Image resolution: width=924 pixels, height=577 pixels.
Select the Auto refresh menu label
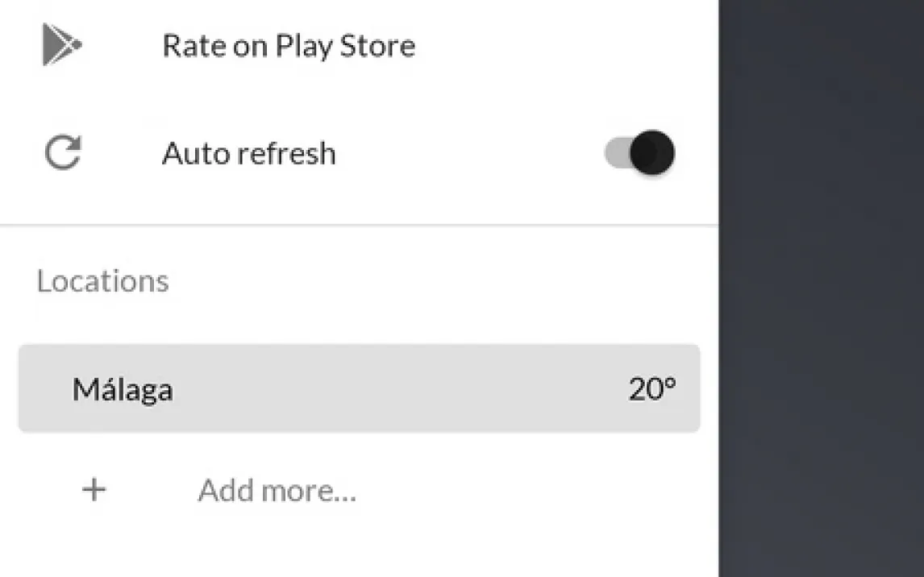pyautogui.click(x=248, y=153)
